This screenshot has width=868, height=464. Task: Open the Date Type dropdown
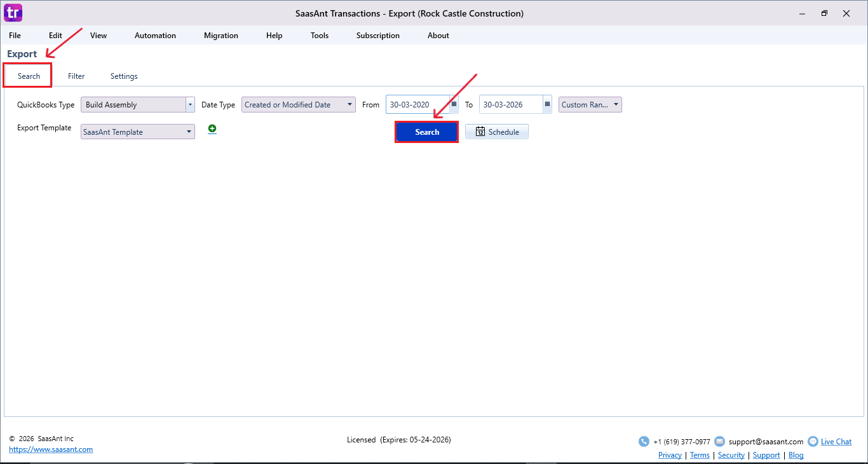[x=350, y=105]
